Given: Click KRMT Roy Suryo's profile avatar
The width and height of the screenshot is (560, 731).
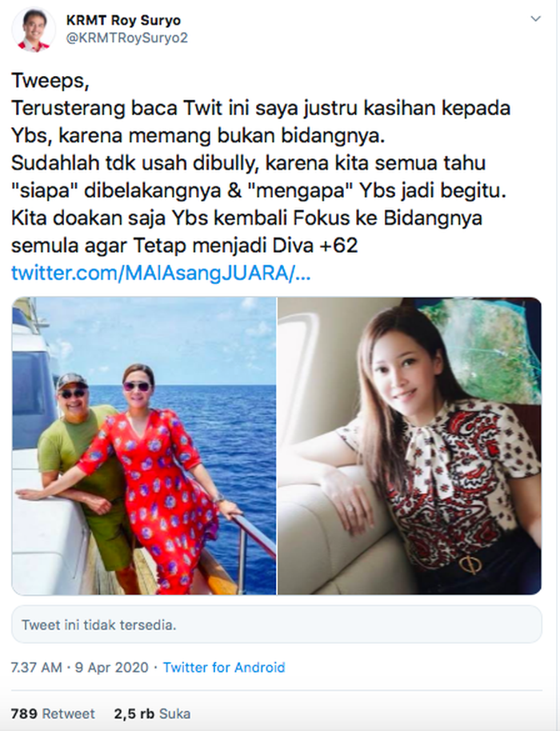Looking at the screenshot, I should pos(33,30).
